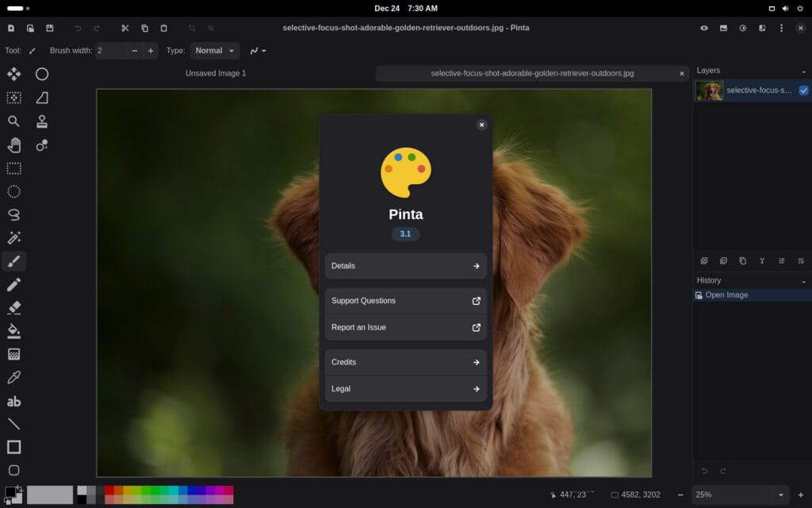
Task: Open the Normal blend type dropdown
Action: 214,50
